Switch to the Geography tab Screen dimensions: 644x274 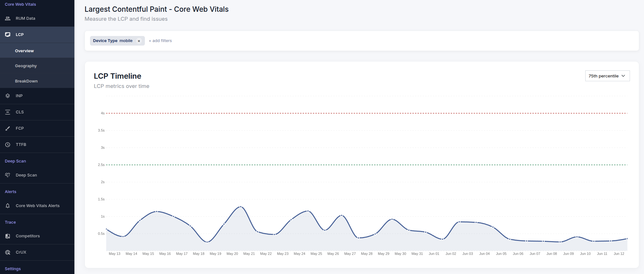[26, 66]
